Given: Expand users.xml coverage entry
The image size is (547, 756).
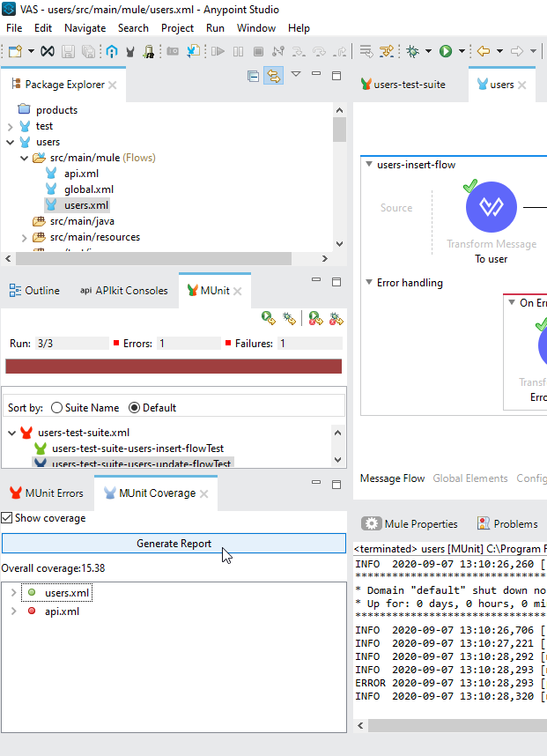Looking at the screenshot, I should [x=13, y=593].
